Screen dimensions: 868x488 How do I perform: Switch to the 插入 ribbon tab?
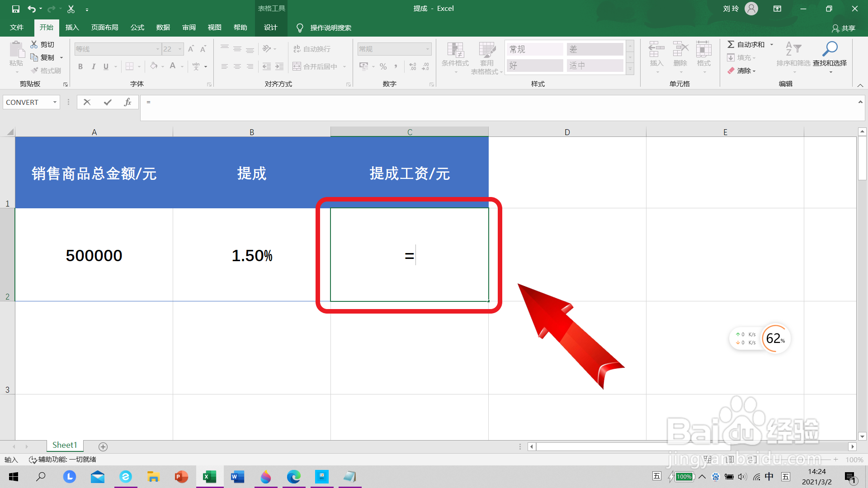(72, 27)
